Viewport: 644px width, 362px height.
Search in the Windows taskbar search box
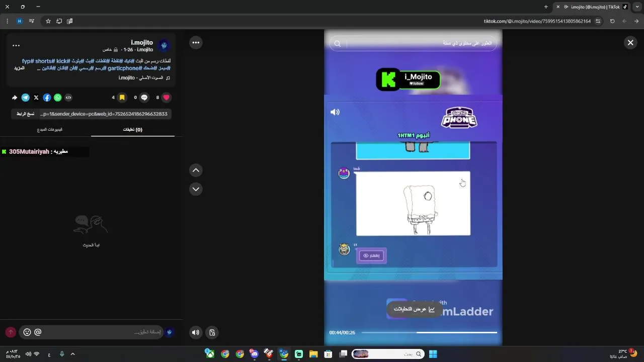(x=388, y=354)
